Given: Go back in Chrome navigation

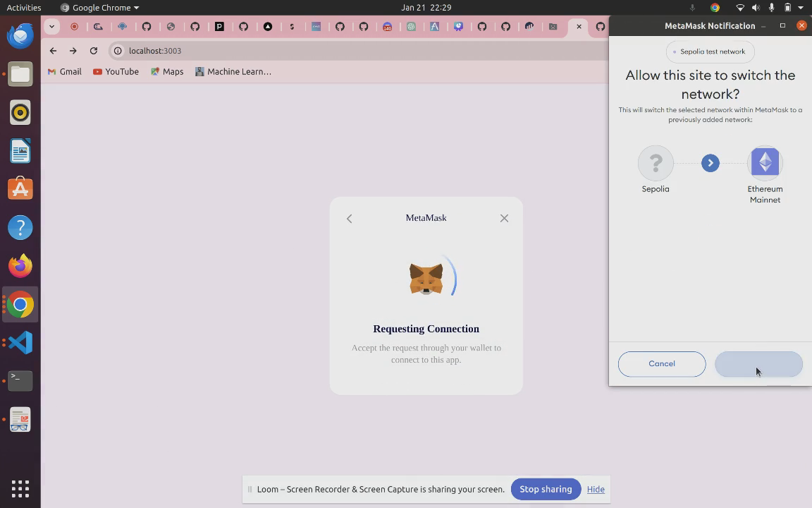Looking at the screenshot, I should point(53,51).
